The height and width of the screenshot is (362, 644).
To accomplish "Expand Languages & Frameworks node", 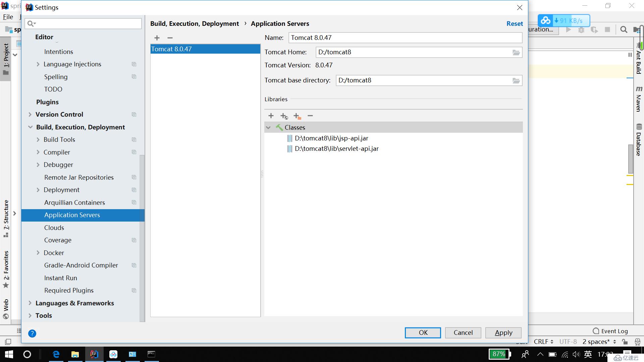I will [x=30, y=303].
